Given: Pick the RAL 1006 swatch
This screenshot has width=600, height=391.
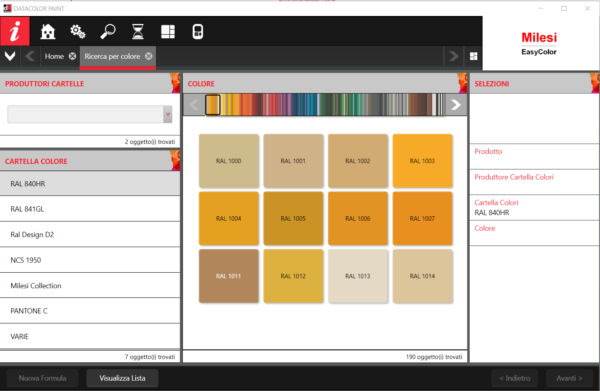Looking at the screenshot, I should click(358, 218).
